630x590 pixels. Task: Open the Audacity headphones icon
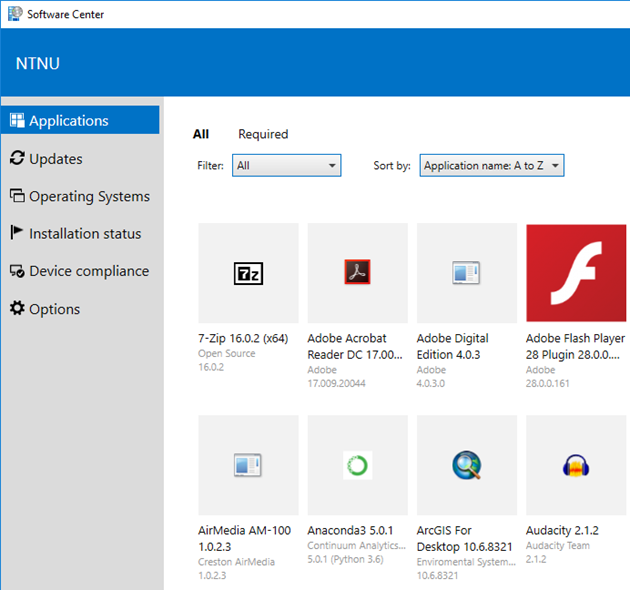[576, 466]
